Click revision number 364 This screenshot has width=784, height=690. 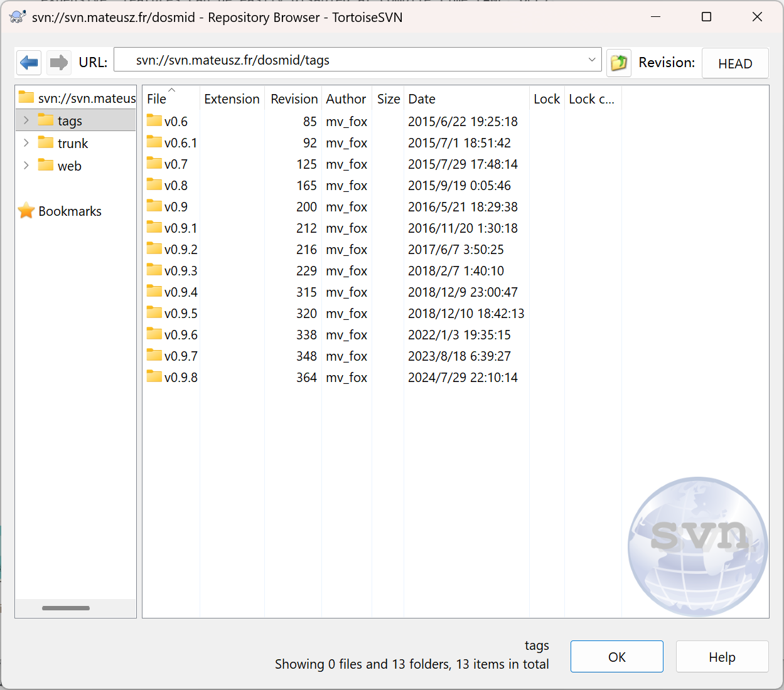click(x=306, y=377)
